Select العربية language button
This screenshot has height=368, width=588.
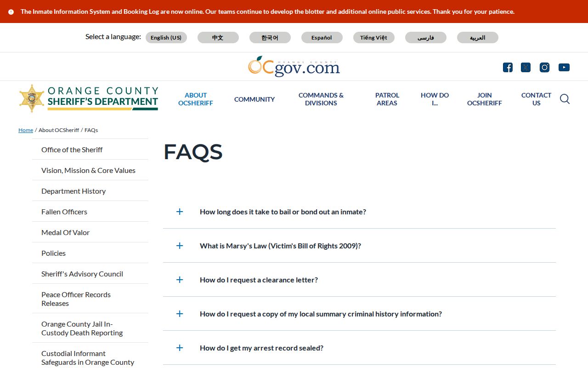tap(478, 38)
